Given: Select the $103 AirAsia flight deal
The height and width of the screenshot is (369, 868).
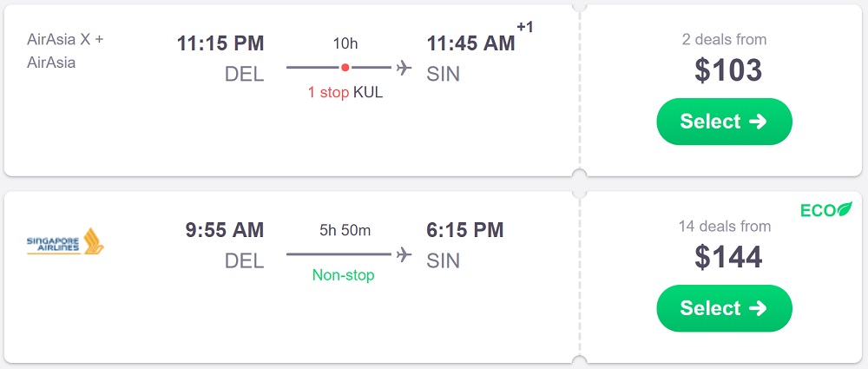Looking at the screenshot, I should tap(724, 122).
